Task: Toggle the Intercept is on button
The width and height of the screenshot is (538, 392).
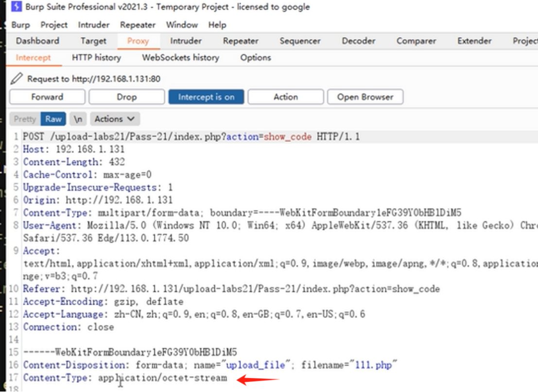Action: (206, 97)
